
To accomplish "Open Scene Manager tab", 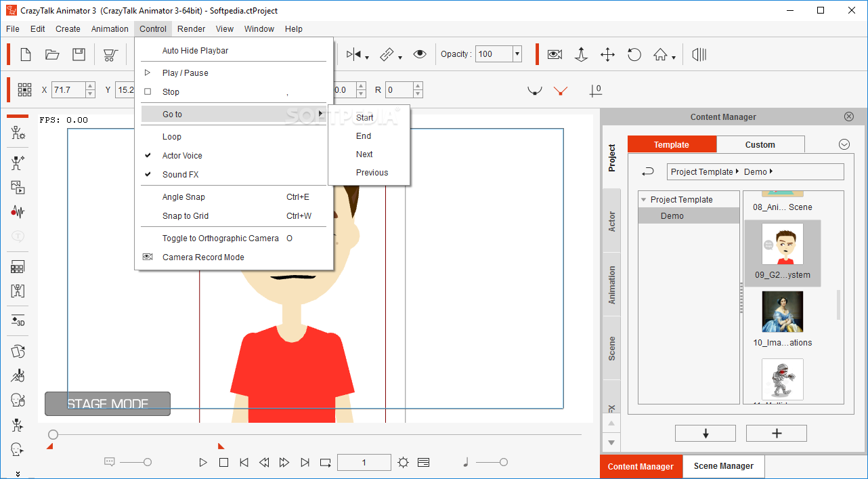I will tap(723, 466).
